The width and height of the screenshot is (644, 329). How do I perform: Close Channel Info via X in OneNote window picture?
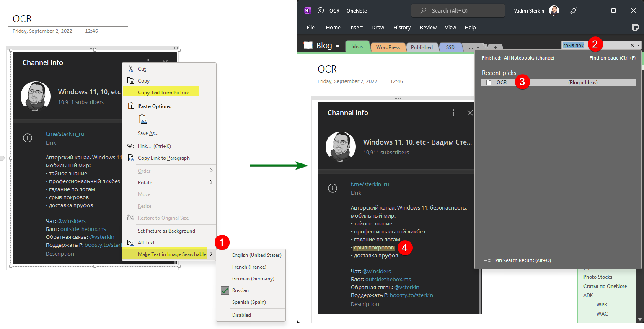470,113
